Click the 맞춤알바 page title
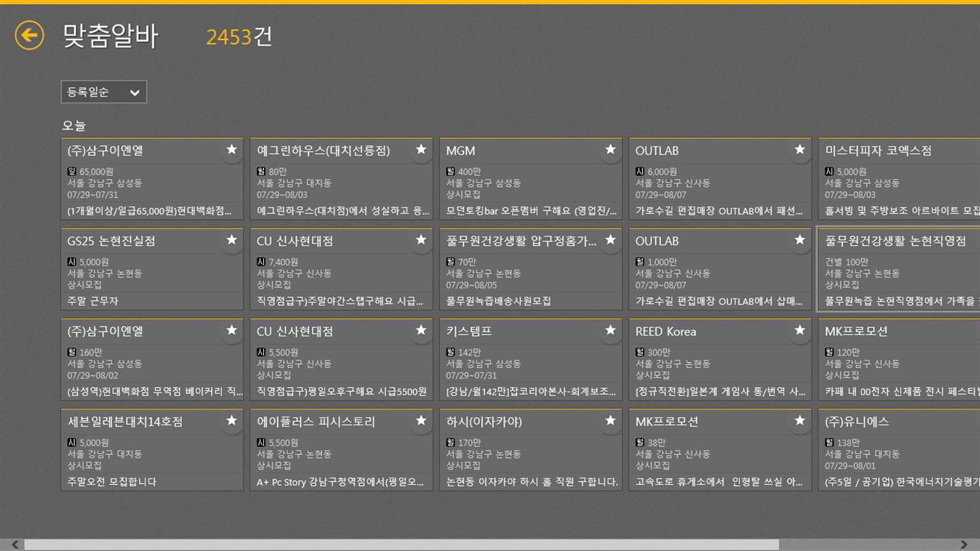 tap(110, 36)
